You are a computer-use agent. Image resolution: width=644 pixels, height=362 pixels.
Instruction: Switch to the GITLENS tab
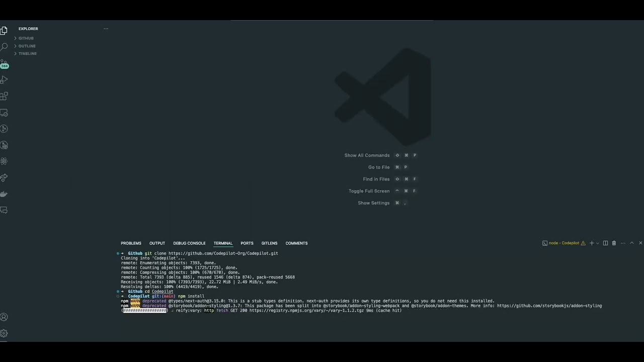[x=269, y=243]
